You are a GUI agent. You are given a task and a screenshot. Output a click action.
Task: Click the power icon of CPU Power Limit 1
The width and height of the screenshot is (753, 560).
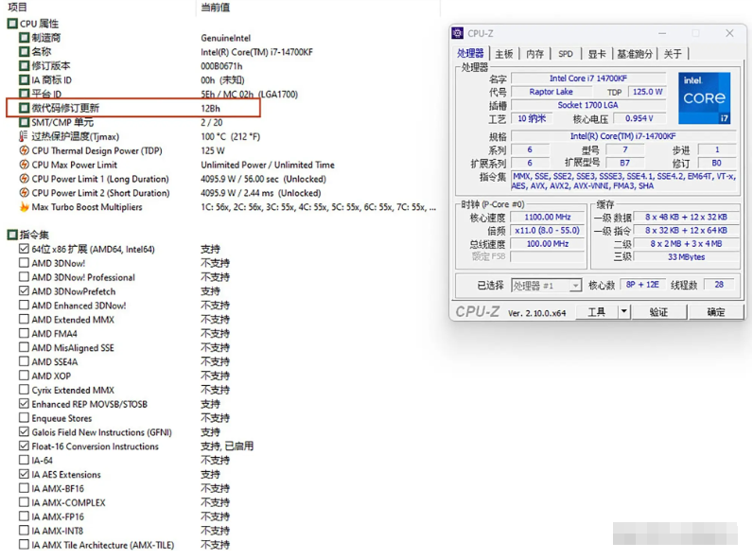24,179
